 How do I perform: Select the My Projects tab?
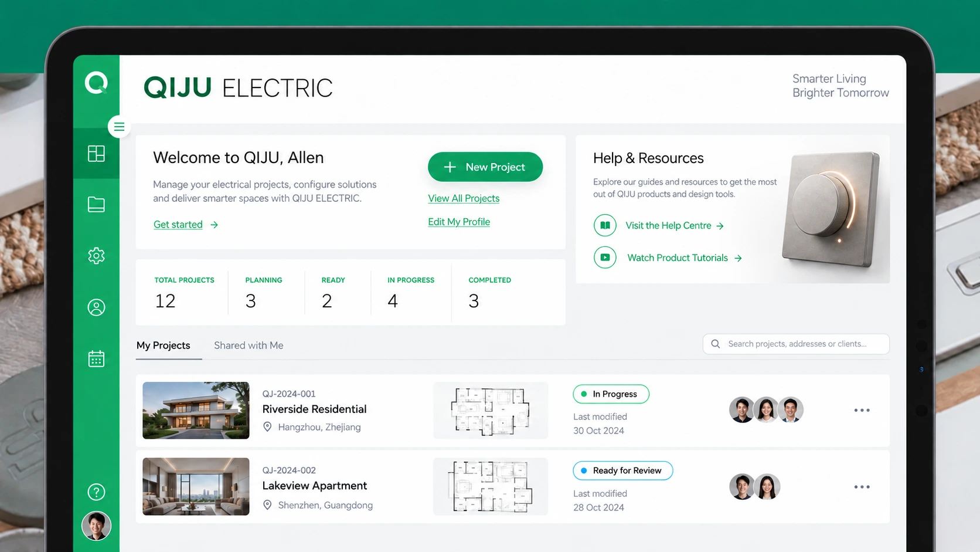[164, 346]
